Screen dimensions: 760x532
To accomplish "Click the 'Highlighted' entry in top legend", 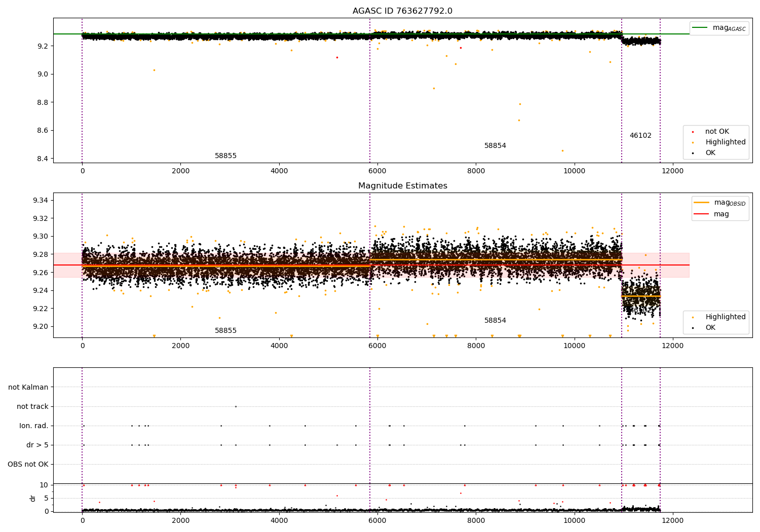I will (x=725, y=142).
